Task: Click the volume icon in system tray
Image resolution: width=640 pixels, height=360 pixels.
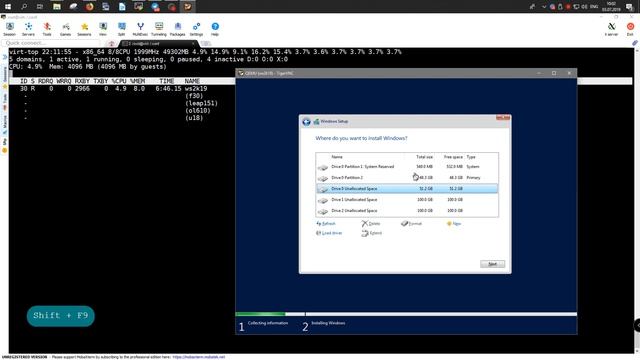Action: pyautogui.click(x=584, y=7)
